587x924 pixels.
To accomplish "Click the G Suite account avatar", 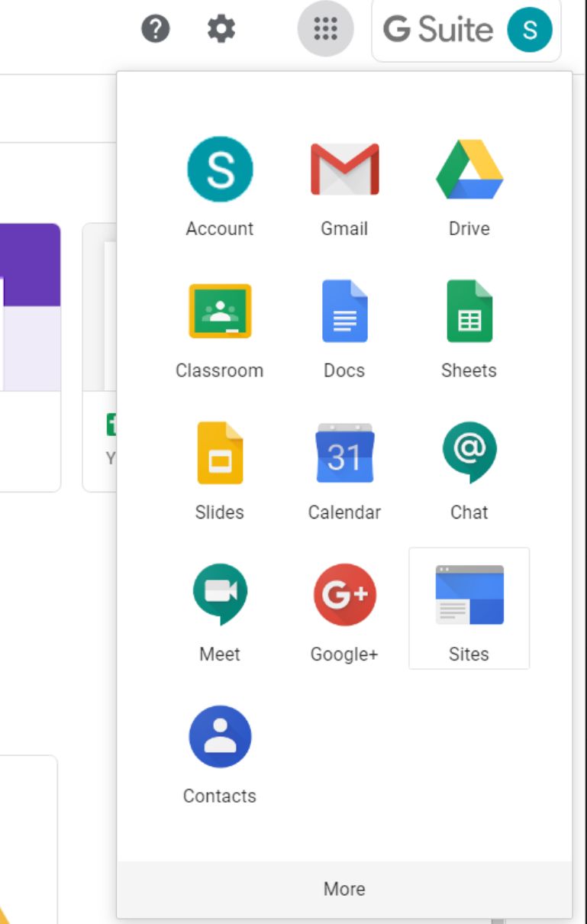I will click(530, 29).
